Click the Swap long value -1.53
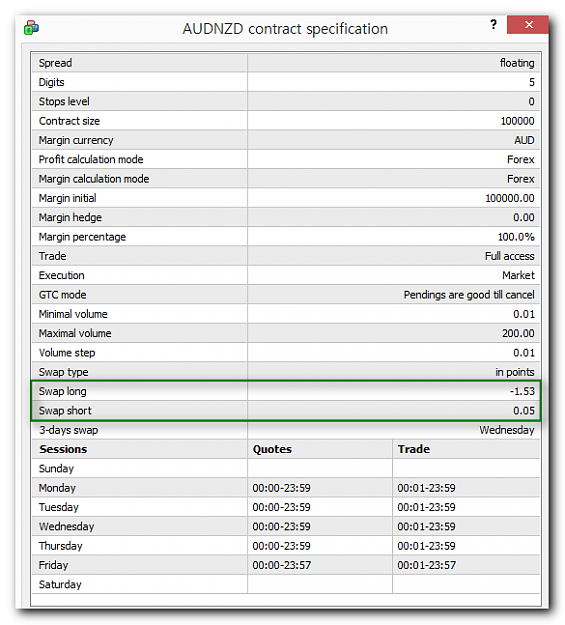565x625 pixels. point(522,391)
